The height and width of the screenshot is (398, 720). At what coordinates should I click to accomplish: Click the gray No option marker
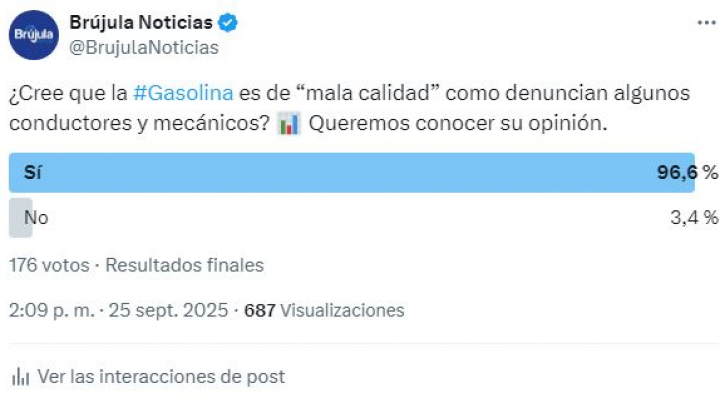21,218
